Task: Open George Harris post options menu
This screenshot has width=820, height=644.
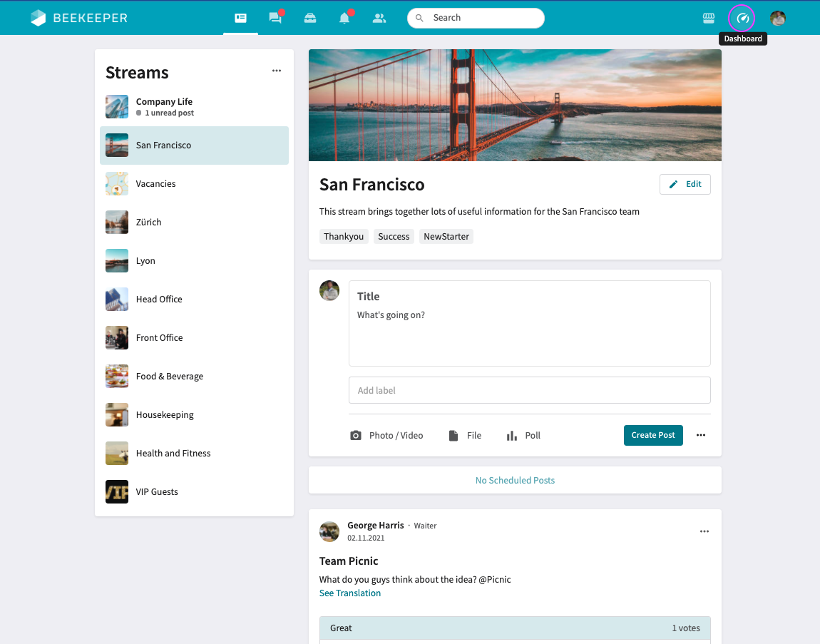Action: click(704, 531)
